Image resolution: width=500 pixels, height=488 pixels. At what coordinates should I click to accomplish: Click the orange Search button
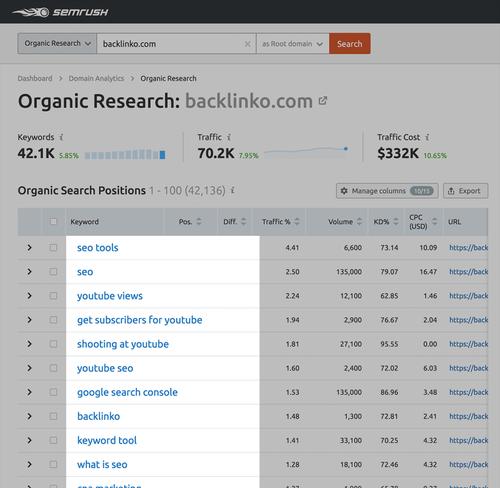(x=350, y=44)
